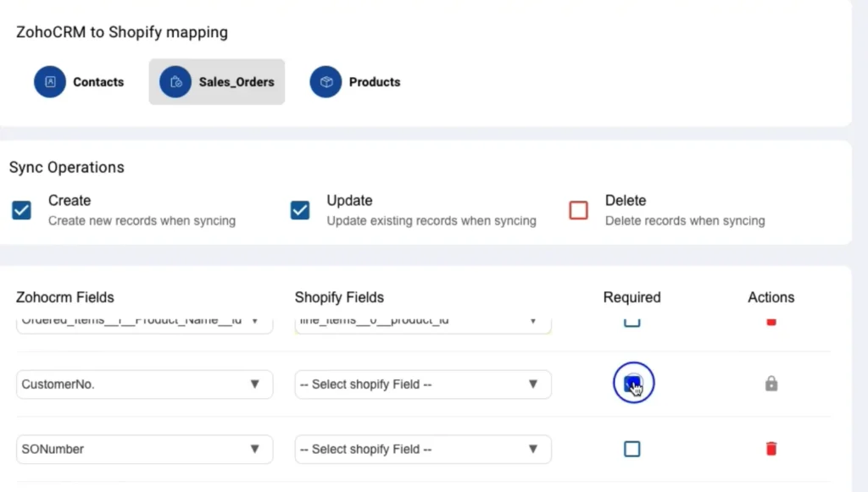Click the lock icon on the CustomerNo. row

771,384
